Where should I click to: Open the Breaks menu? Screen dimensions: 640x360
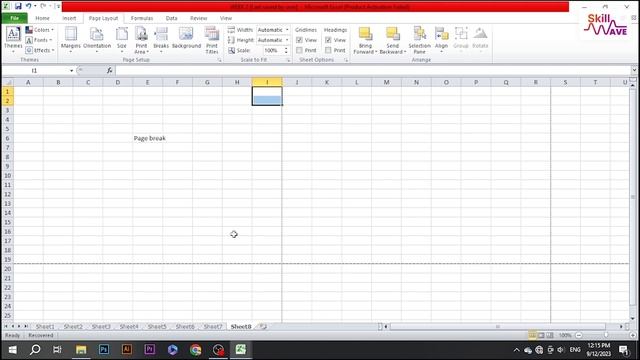point(161,39)
